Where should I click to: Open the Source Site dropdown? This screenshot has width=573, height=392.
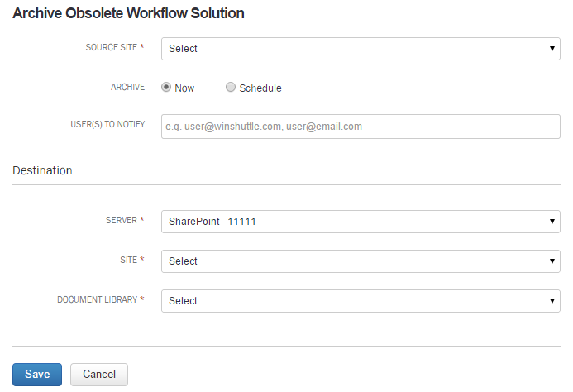[x=361, y=49]
